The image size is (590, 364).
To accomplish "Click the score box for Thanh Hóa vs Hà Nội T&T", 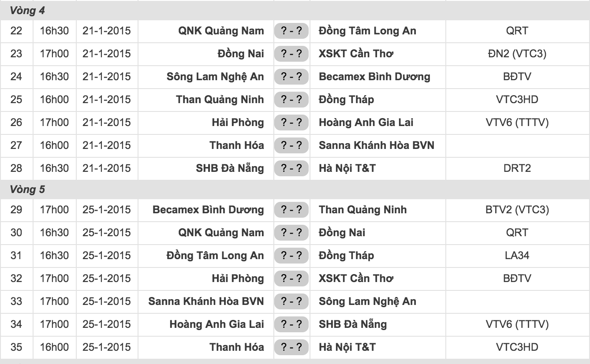I will pyautogui.click(x=291, y=347).
